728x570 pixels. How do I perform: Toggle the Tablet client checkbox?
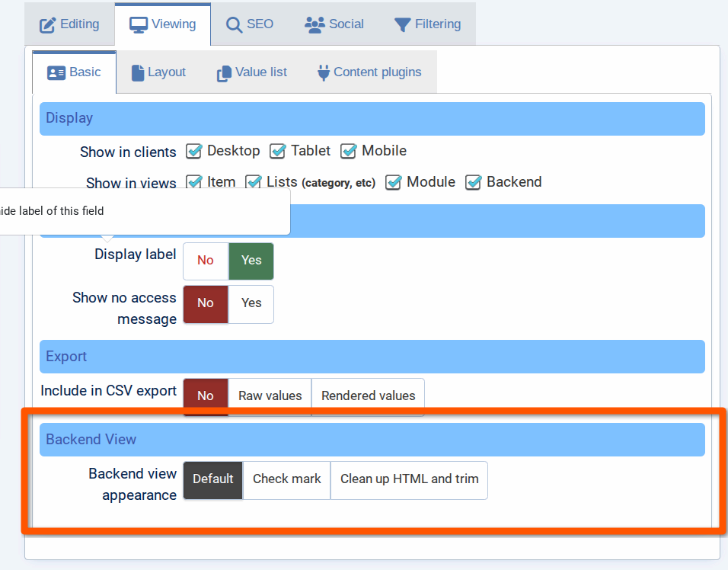[278, 152]
